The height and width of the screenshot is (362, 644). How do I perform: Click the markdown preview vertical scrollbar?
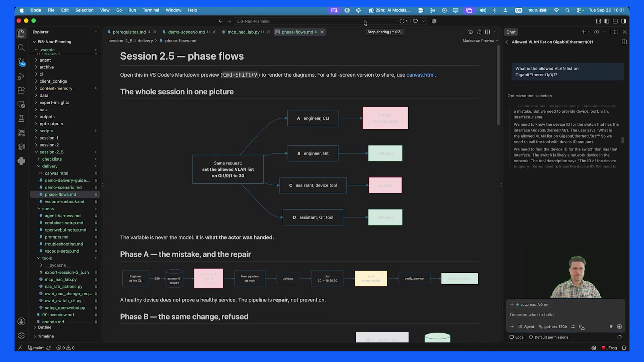point(498,85)
